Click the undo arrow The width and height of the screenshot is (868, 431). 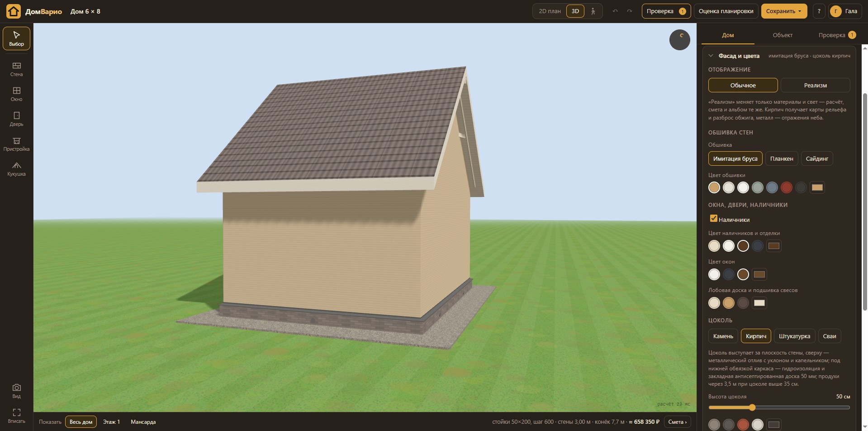pos(615,11)
